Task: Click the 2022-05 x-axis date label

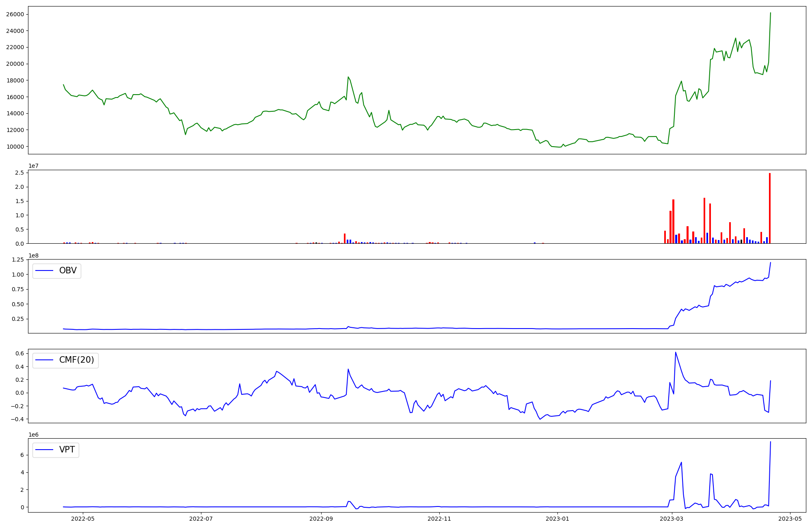Action: pyautogui.click(x=83, y=519)
